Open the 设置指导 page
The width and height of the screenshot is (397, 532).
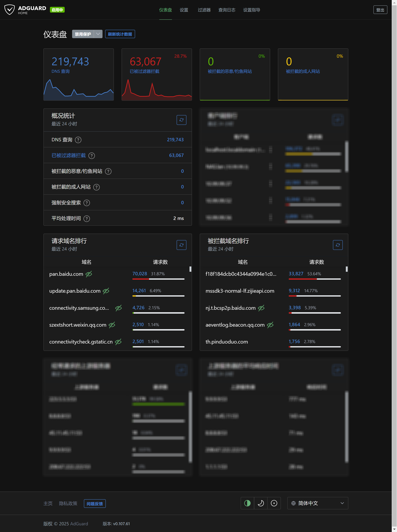pos(252,10)
